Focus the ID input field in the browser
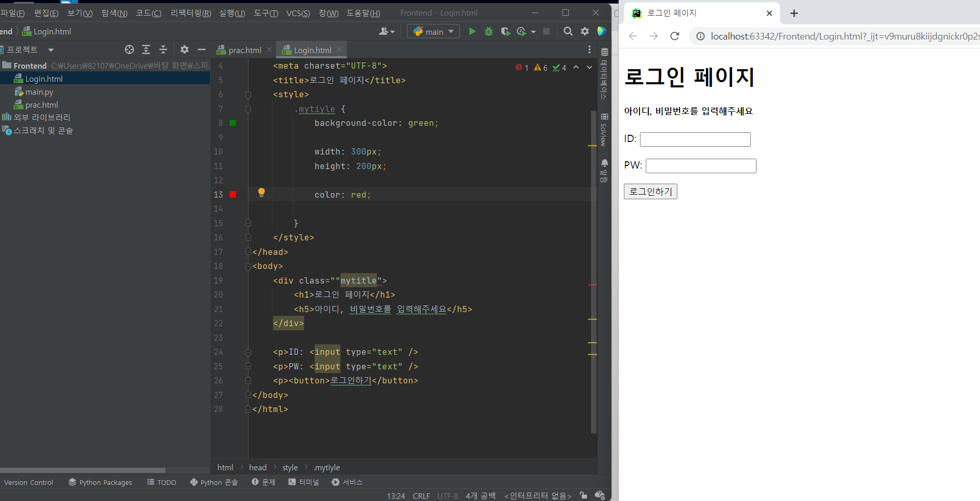The image size is (980, 501). (695, 139)
